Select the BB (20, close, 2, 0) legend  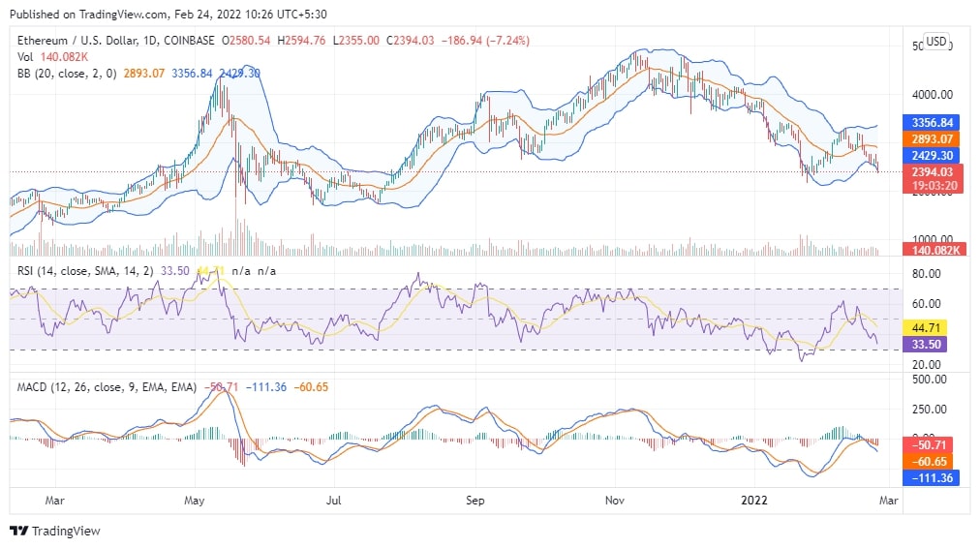[x=67, y=74]
